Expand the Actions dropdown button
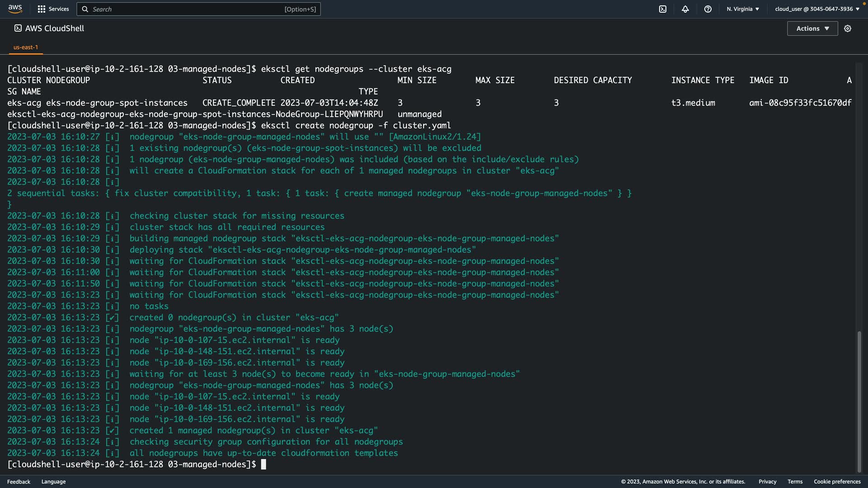 (x=812, y=28)
